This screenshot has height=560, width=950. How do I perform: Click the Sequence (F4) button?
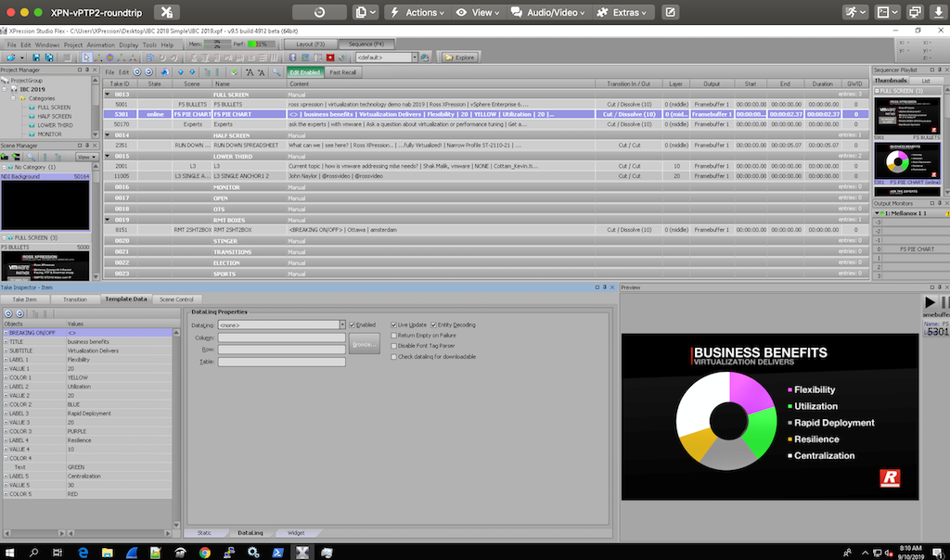(x=366, y=45)
